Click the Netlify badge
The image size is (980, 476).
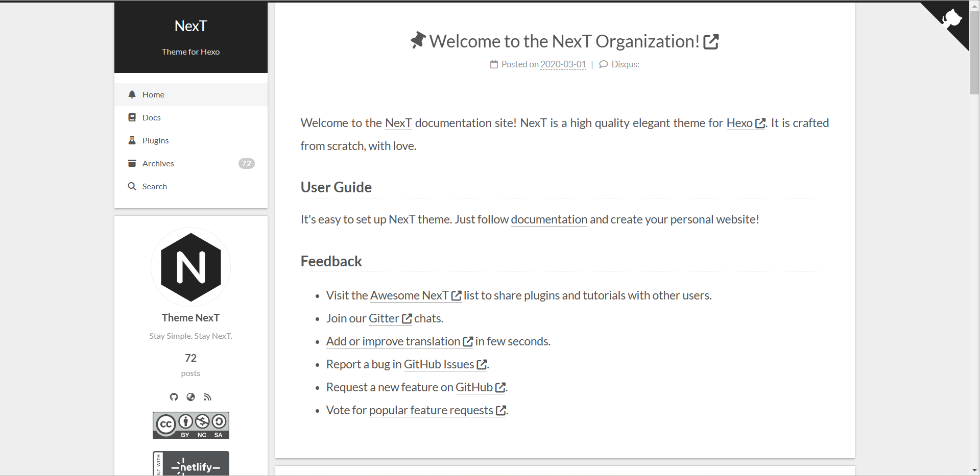pos(190,464)
